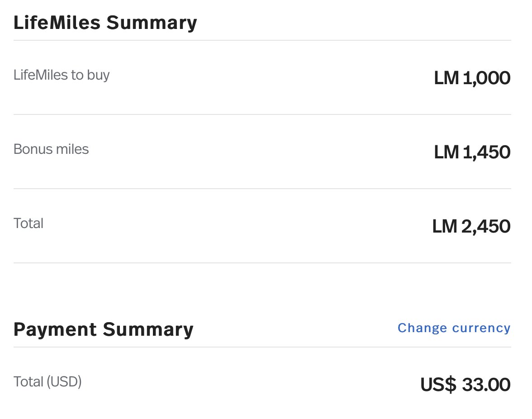This screenshot has width=532, height=419.
Task: Select the US$ 33.00 payment total
Action: [x=465, y=385]
